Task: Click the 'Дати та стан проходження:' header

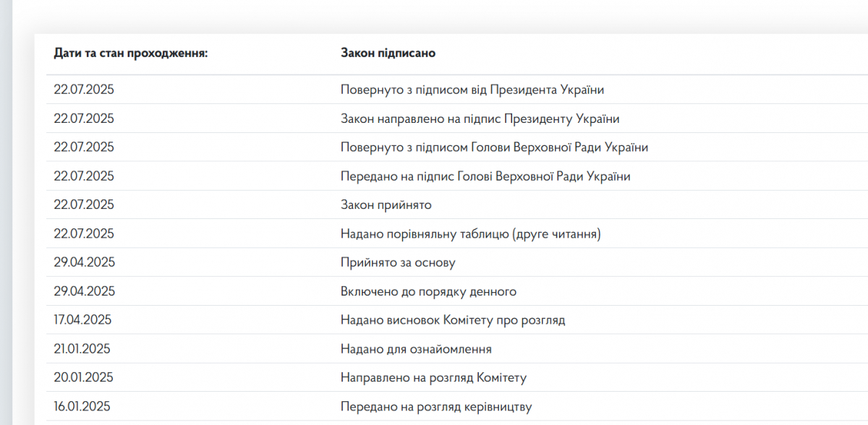Action: pos(130,53)
